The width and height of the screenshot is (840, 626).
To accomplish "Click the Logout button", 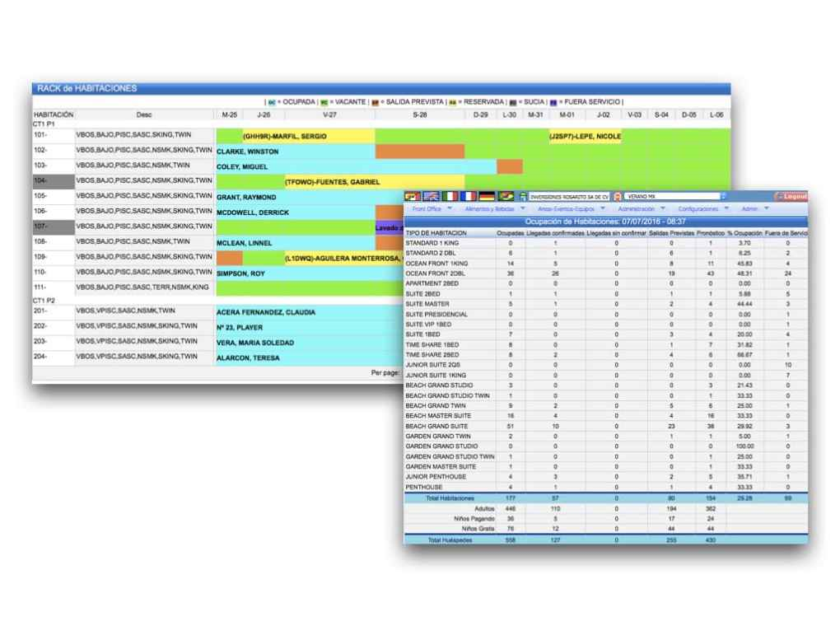I will 791,197.
